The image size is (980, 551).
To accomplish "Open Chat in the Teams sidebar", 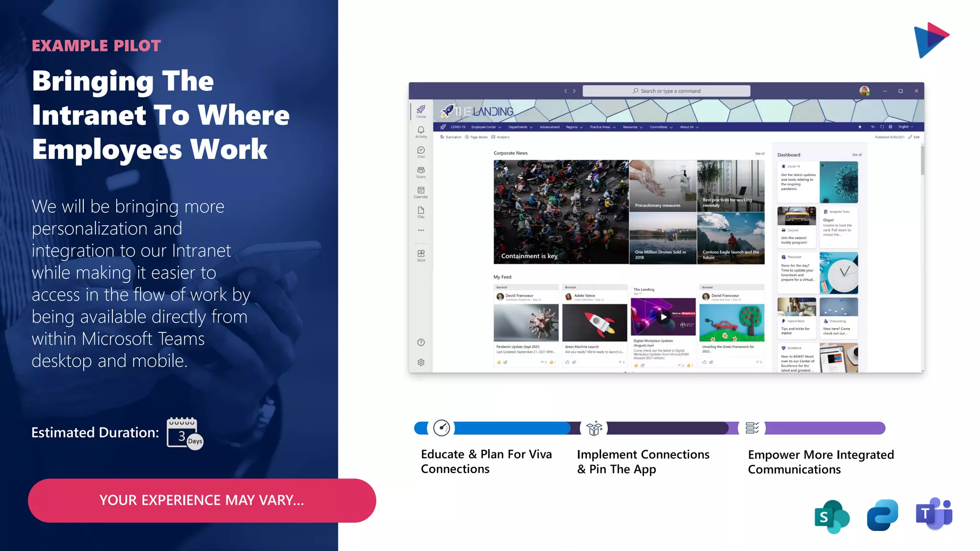I will pos(421,152).
